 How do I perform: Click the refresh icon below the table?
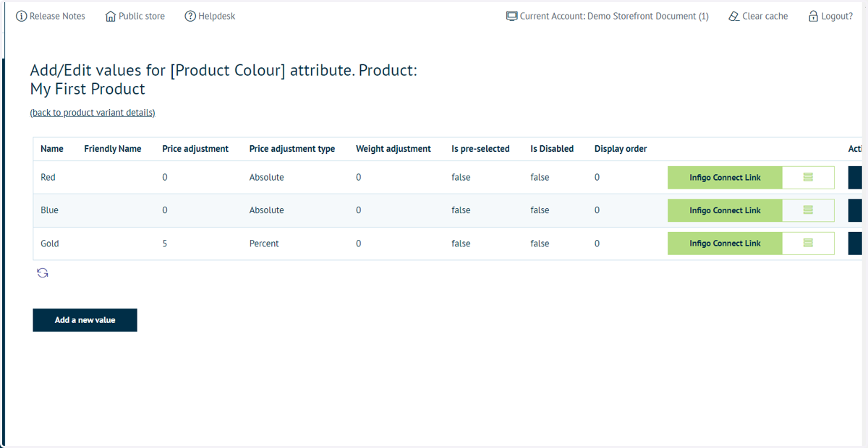coord(43,273)
